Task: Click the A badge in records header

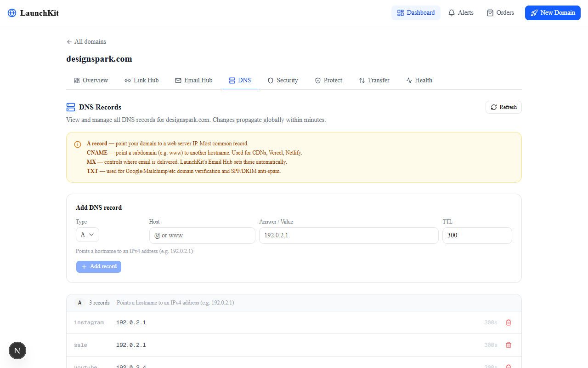Action: (x=80, y=303)
